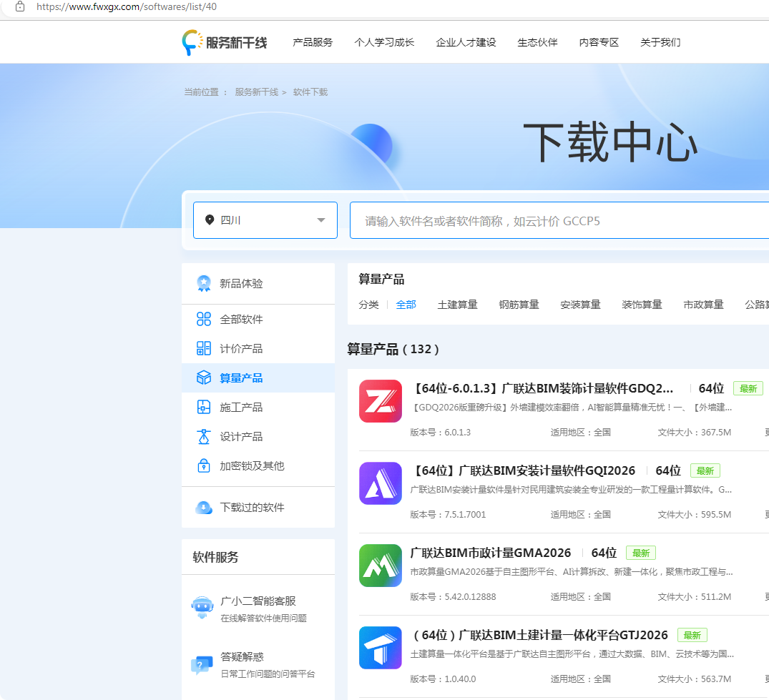Image resolution: width=769 pixels, height=700 pixels.
Task: Select the 全部 category filter
Action: pos(406,305)
